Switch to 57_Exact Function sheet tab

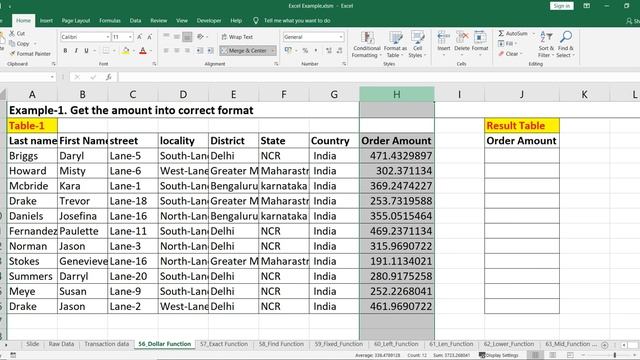pyautogui.click(x=224, y=344)
